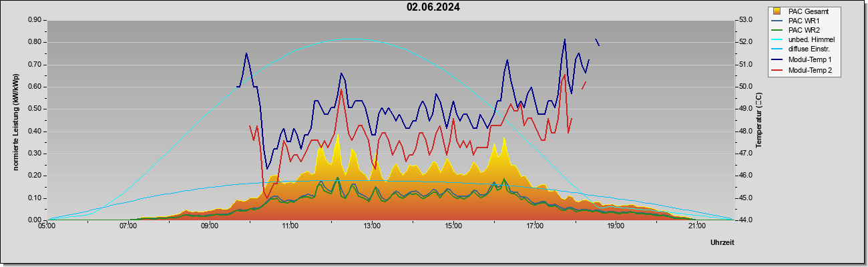Viewport: 868px width, 267px height.
Task: Click the 0.90 left axis value
Action: tap(35, 20)
